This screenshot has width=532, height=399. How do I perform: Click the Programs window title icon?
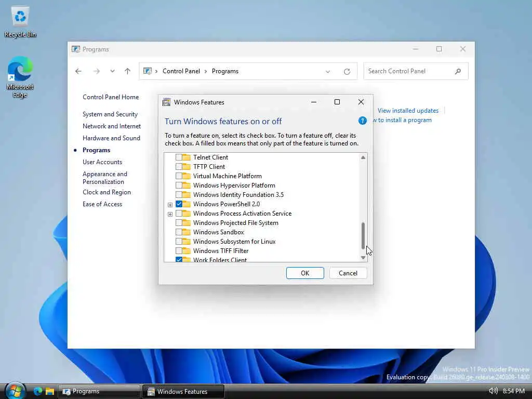(x=76, y=49)
